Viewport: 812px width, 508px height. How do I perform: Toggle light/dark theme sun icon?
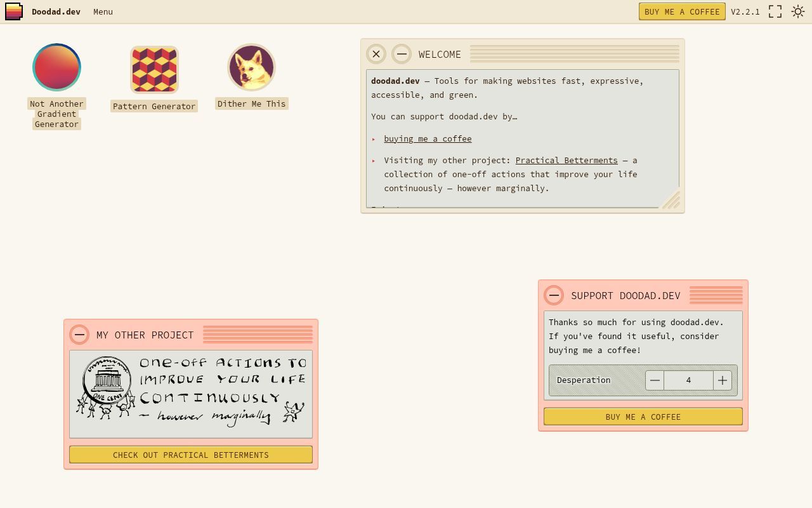[x=798, y=11]
